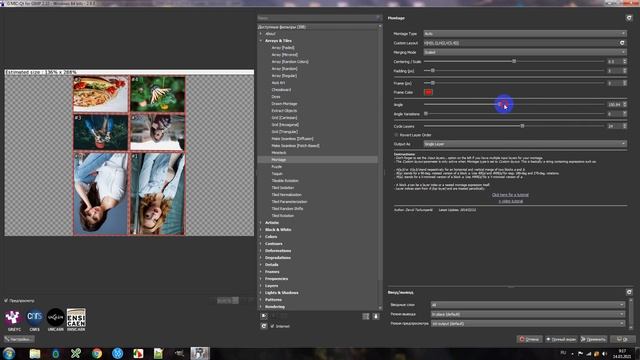Click the Cycle Layers slider handle

(522, 126)
